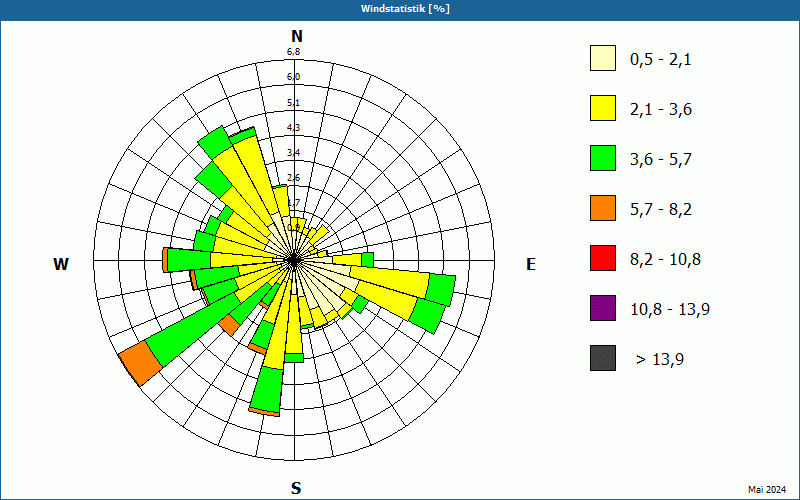The width and height of the screenshot is (800, 500).
Task: Click the legend label '8,2 - 10,8'
Action: [665, 260]
